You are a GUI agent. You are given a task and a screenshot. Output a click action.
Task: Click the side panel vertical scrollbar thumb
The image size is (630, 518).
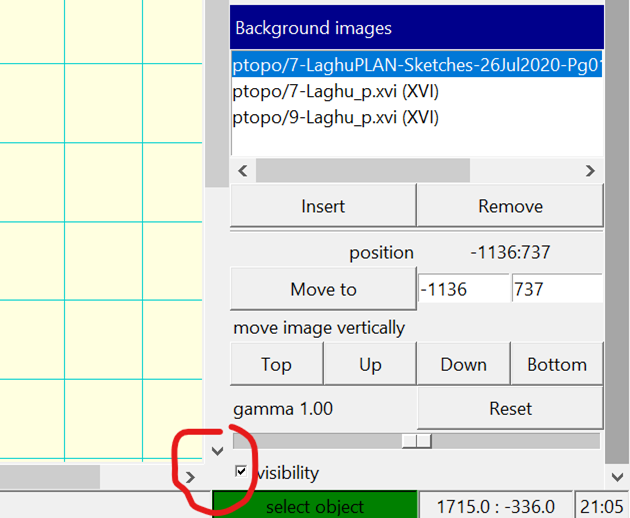(618, 231)
